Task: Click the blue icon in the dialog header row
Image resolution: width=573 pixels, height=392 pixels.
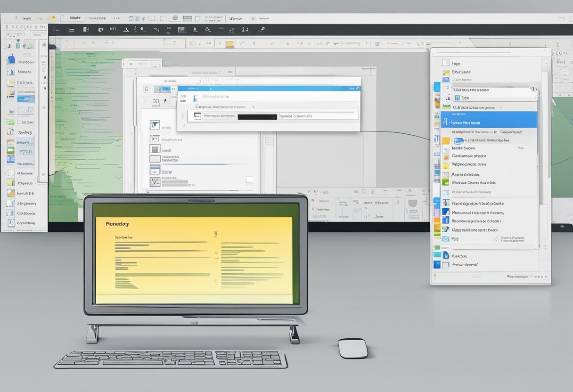Action: [194, 98]
